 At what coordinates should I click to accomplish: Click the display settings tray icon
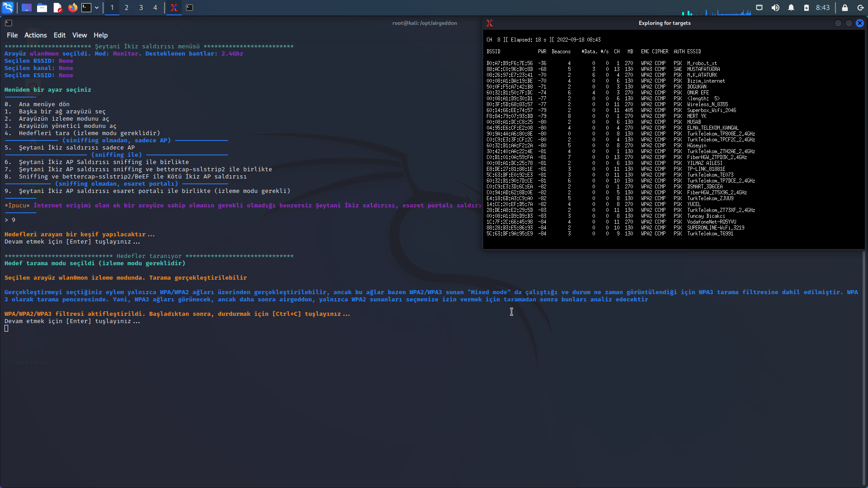coord(759,8)
